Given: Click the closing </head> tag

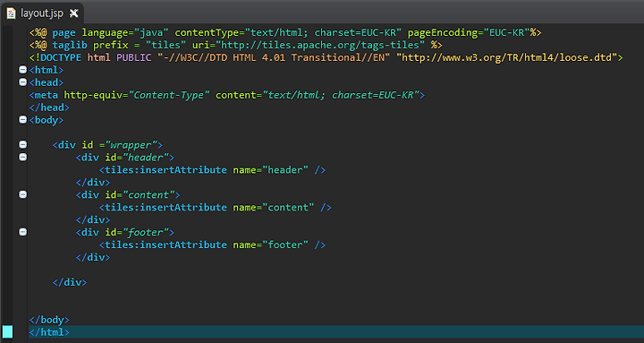Looking at the screenshot, I should [49, 107].
